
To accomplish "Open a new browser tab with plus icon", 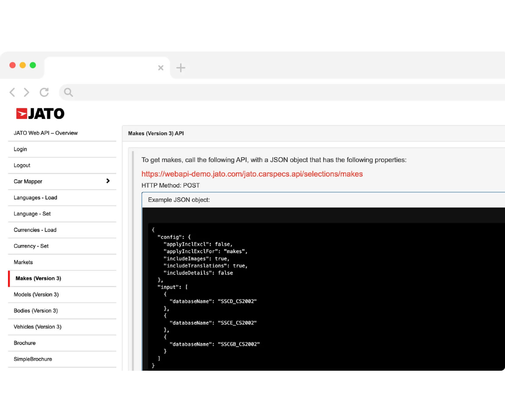I will [x=181, y=68].
